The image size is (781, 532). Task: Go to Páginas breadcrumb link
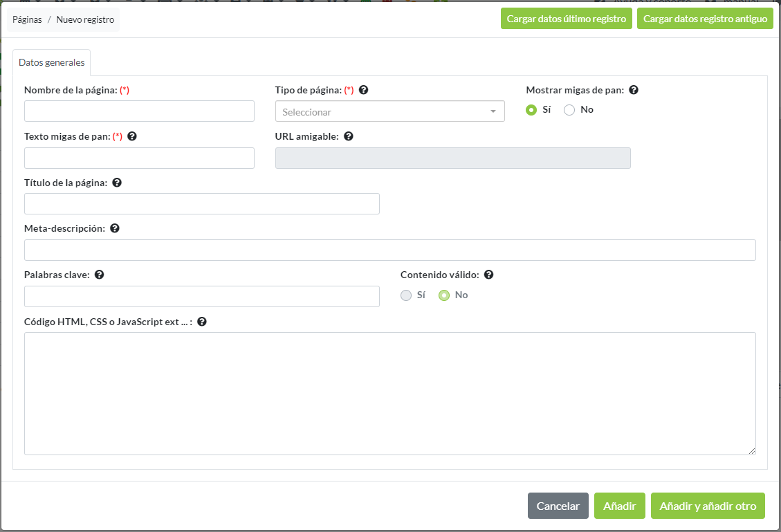27,20
